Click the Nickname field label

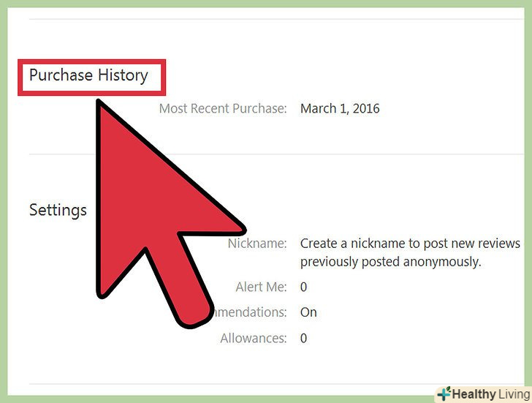pos(257,243)
